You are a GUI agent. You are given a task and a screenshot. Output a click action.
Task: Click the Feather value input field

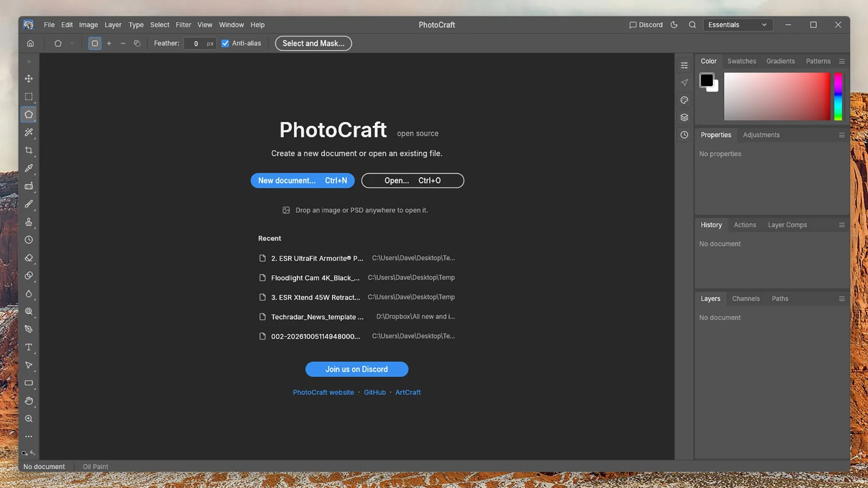point(200,43)
